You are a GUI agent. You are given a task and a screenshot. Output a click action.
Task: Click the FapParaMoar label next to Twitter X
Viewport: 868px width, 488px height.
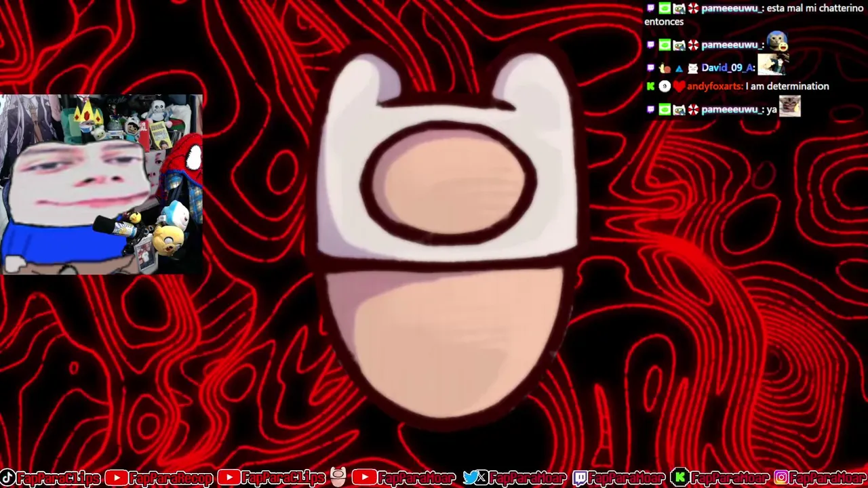[x=528, y=479]
